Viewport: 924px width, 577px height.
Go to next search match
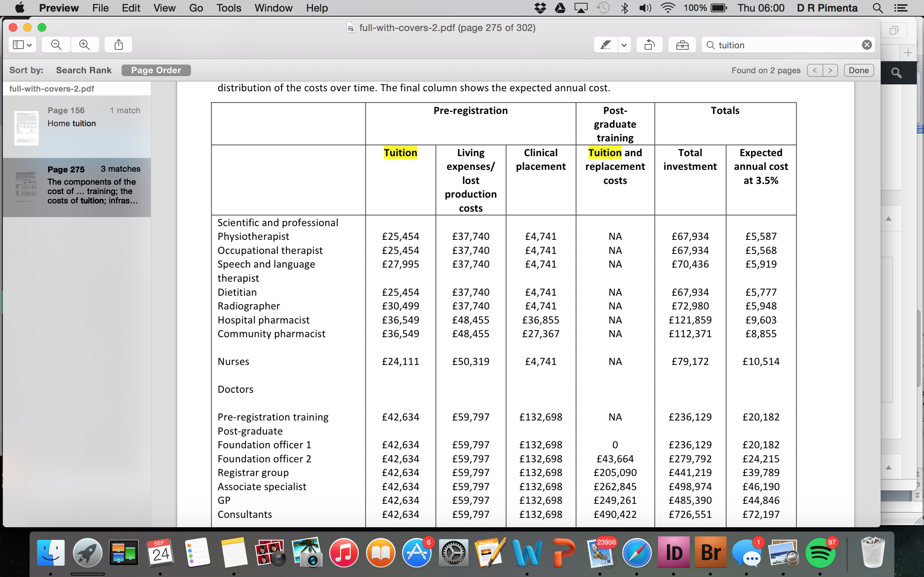pyautogui.click(x=830, y=70)
